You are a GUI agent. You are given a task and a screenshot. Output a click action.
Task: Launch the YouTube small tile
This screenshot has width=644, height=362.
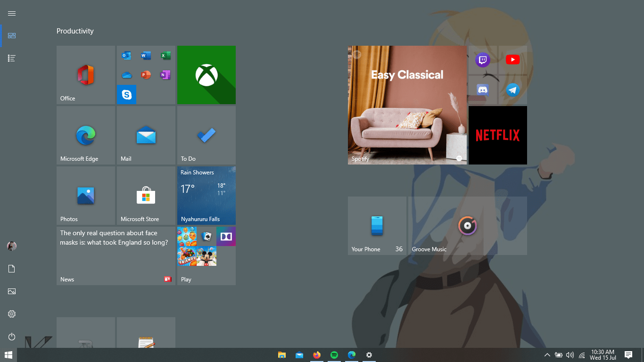(x=512, y=60)
